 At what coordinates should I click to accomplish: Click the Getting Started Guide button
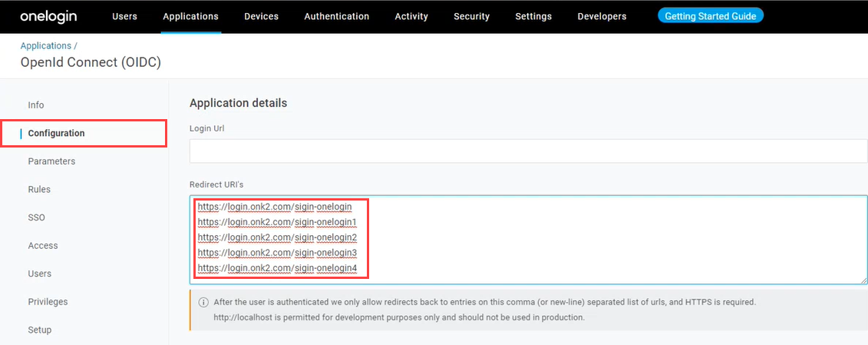[x=710, y=15]
